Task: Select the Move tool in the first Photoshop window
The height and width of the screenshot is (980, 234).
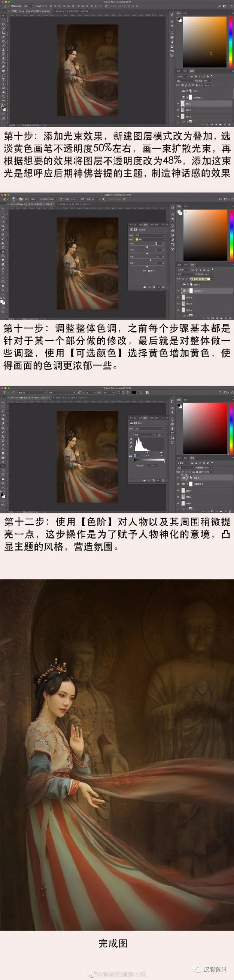Action: [3, 15]
